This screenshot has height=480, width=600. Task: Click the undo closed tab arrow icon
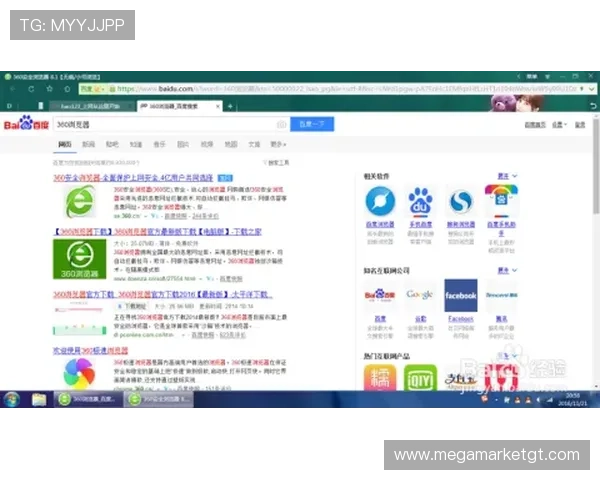pyautogui.click(x=593, y=106)
